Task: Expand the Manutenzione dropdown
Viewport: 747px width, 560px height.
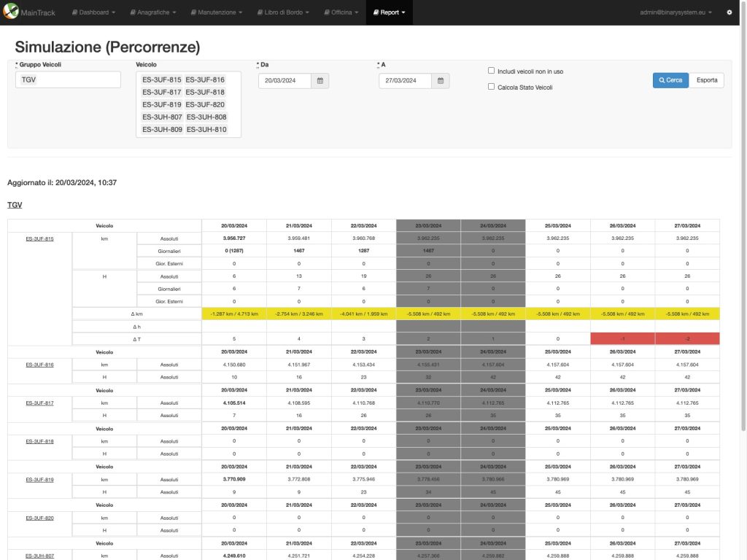Action: pyautogui.click(x=217, y=12)
